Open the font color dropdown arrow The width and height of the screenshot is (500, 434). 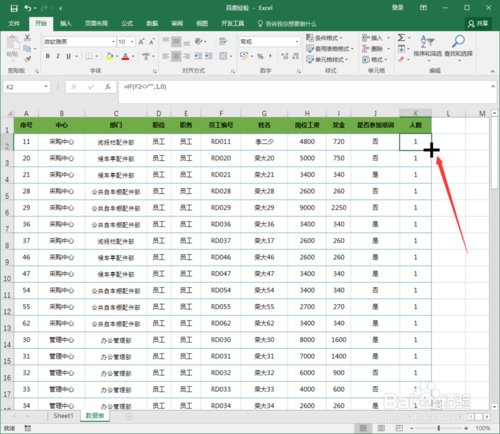(133, 56)
